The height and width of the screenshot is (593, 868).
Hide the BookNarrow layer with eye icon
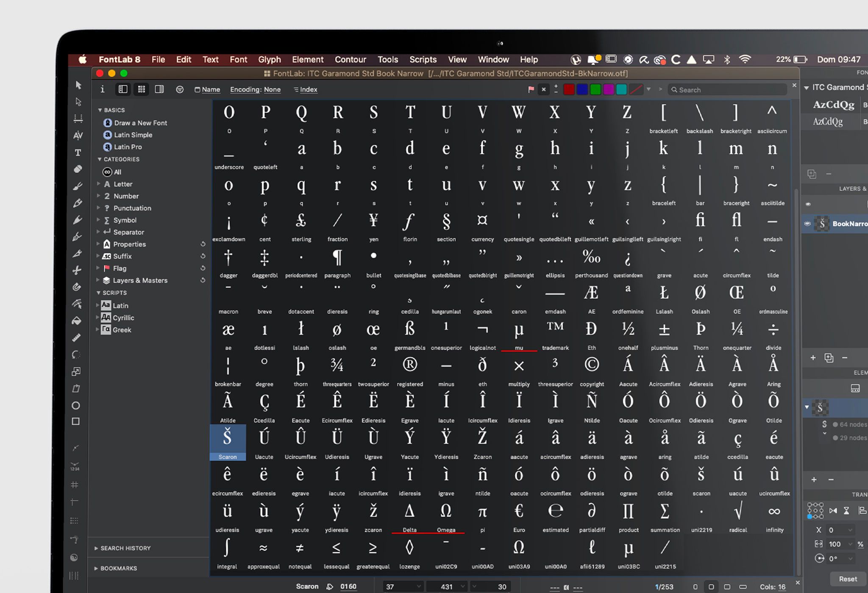(807, 224)
